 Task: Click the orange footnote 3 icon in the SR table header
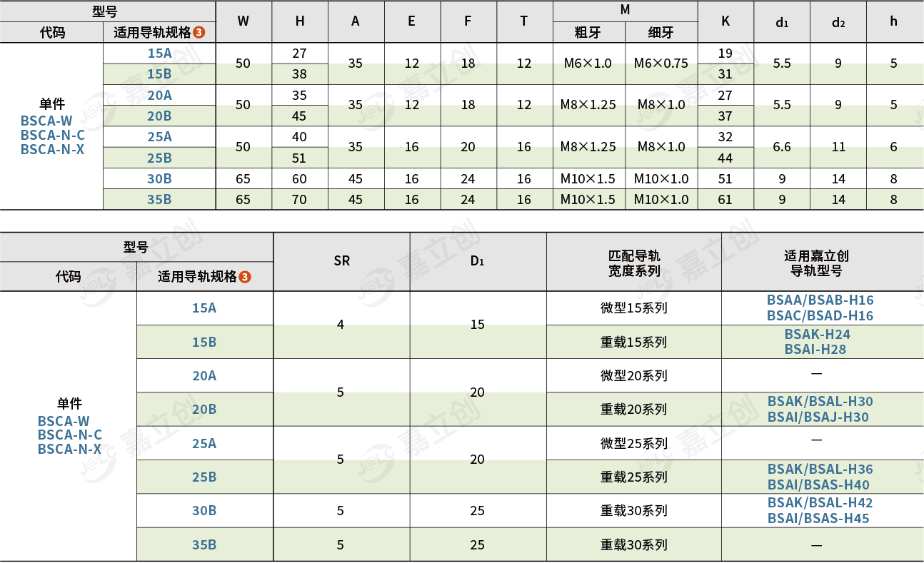[x=245, y=277]
